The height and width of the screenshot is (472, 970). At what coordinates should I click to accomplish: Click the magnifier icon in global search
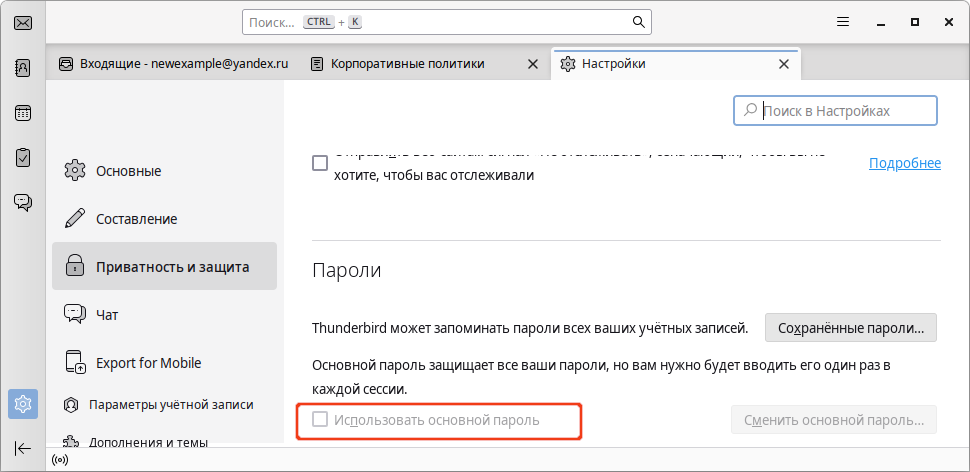point(638,22)
